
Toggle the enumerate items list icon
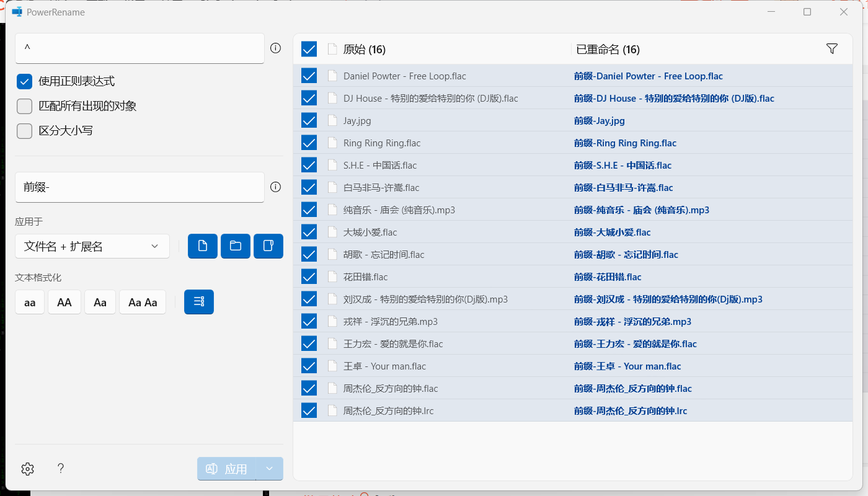pyautogui.click(x=199, y=302)
